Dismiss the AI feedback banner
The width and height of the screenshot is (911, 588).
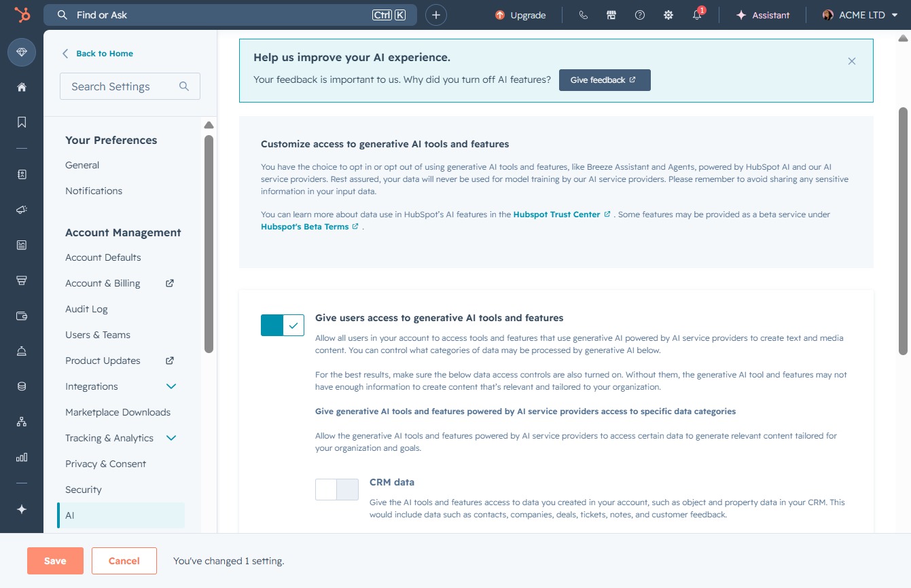point(852,61)
